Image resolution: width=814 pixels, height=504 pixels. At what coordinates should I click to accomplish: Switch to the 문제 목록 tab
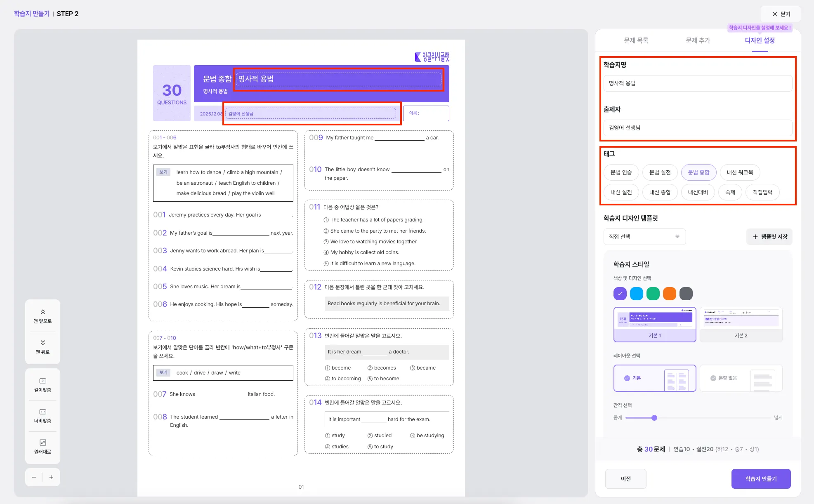click(x=636, y=40)
